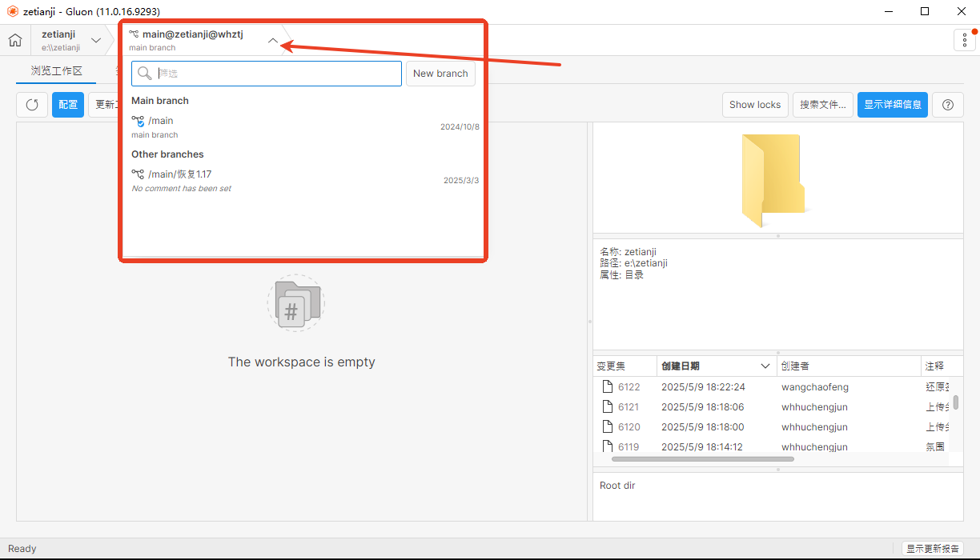980x560 pixels.
Task: Click the 显示详细信息 button
Action: pyautogui.click(x=892, y=105)
